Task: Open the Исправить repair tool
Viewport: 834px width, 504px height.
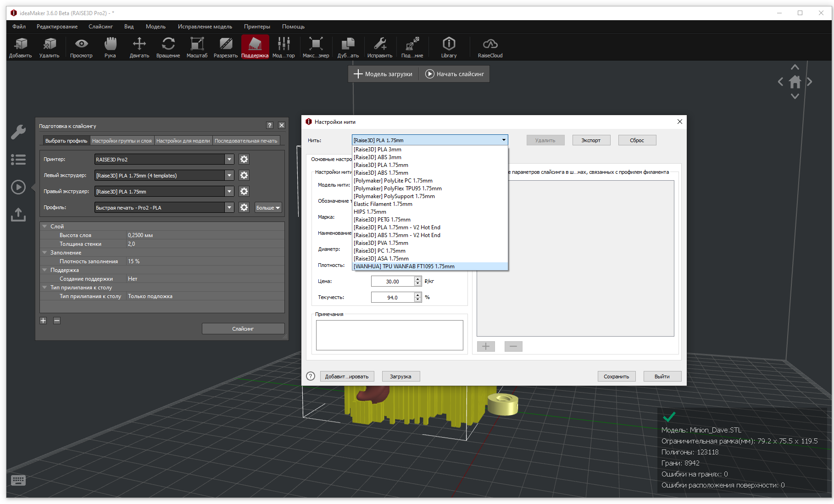Action: (380, 47)
